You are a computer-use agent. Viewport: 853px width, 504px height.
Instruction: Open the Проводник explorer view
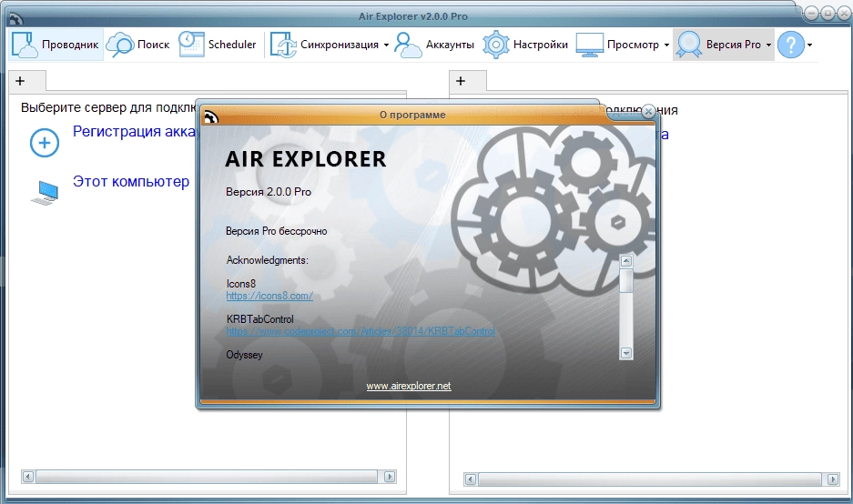56,45
